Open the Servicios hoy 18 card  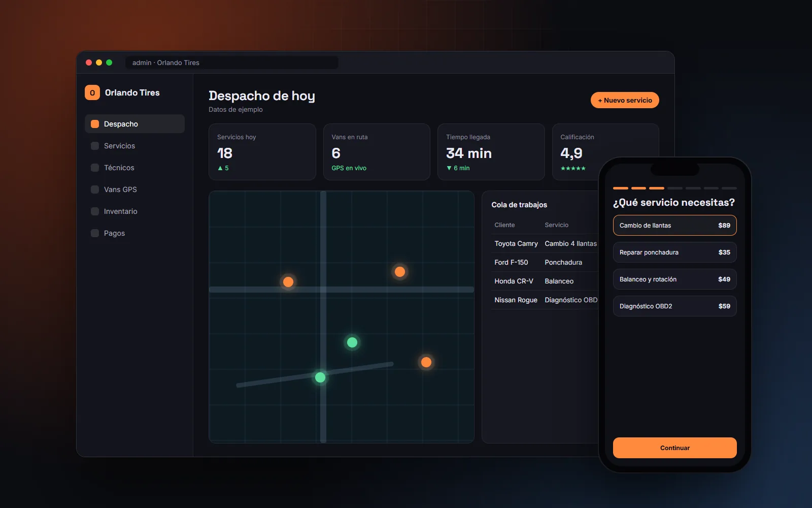point(262,152)
